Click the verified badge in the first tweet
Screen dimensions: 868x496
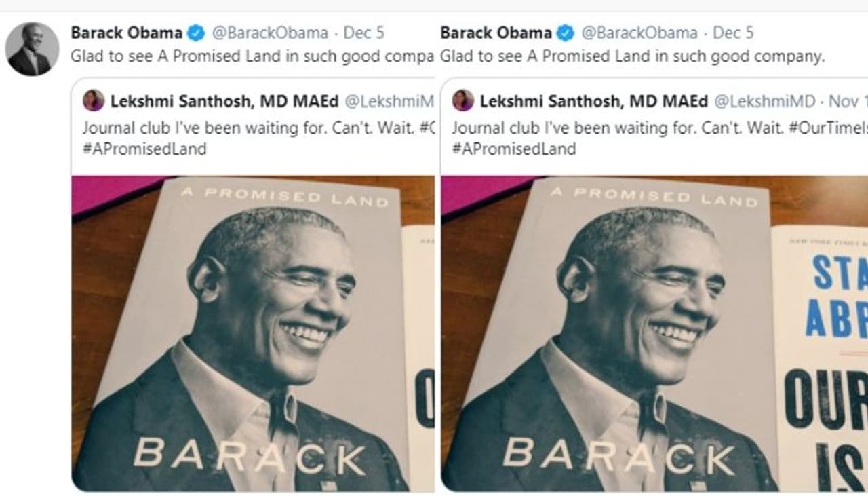coord(196,33)
